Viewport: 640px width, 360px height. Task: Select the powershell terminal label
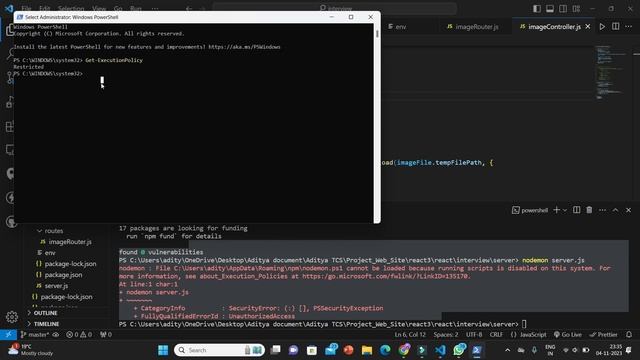pos(530,210)
